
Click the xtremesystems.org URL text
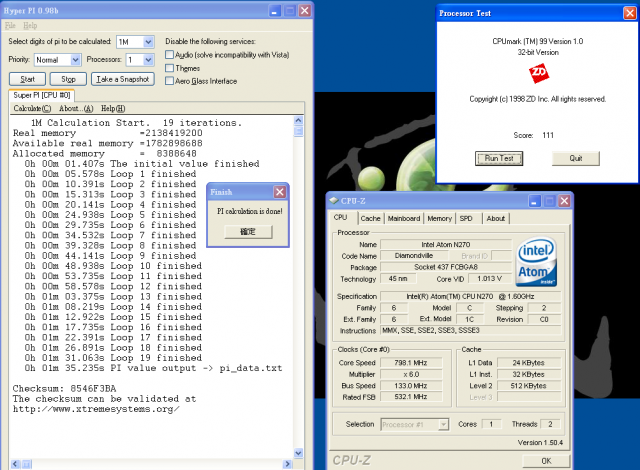pos(96,409)
